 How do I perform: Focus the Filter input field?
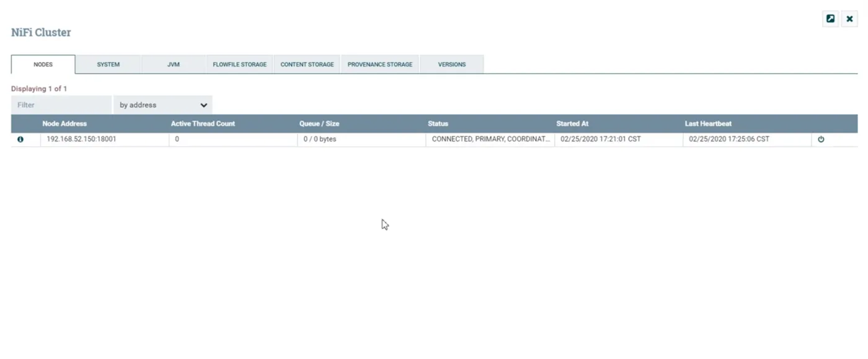[61, 105]
